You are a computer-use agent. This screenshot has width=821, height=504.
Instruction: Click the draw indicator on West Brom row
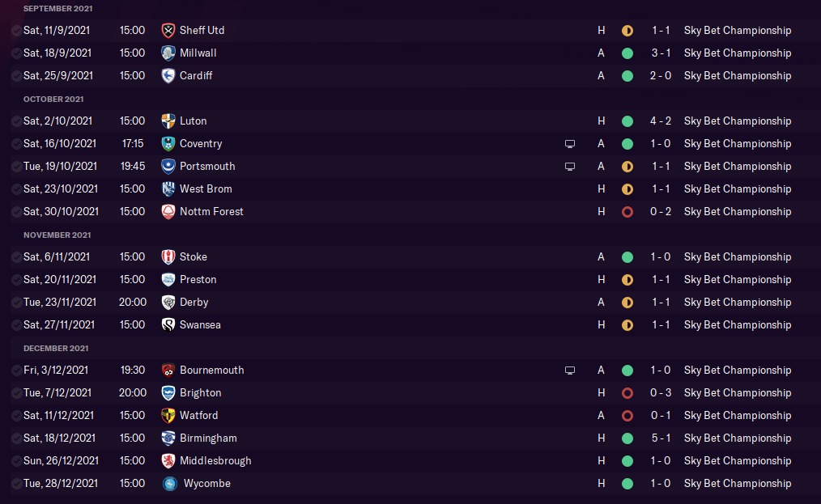[x=627, y=189]
